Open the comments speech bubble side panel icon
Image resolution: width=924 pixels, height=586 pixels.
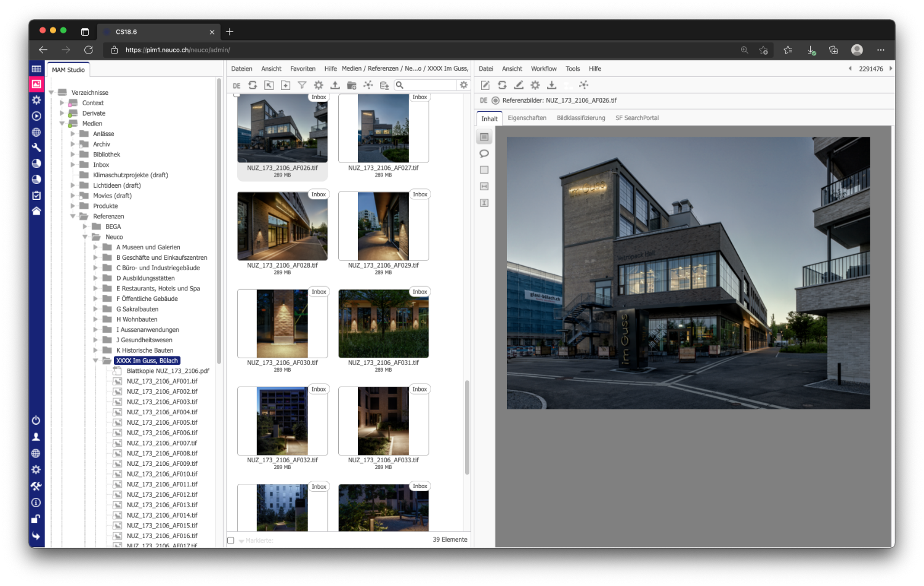coord(484,154)
